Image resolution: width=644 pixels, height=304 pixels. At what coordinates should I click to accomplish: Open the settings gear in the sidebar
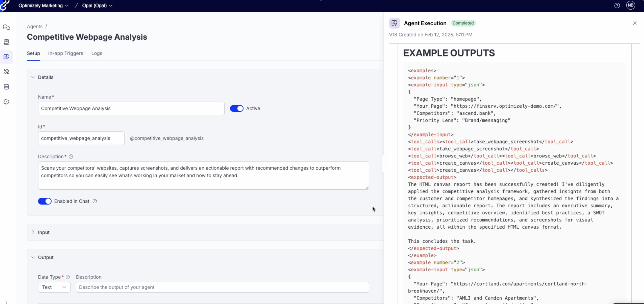click(x=6, y=102)
